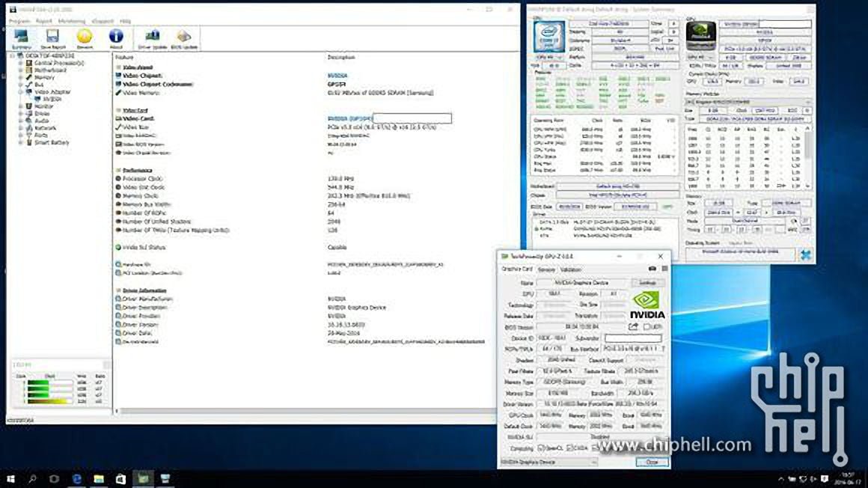
Task: Toggle the OpenCL checkbox in GPU-Z
Action: tap(541, 448)
